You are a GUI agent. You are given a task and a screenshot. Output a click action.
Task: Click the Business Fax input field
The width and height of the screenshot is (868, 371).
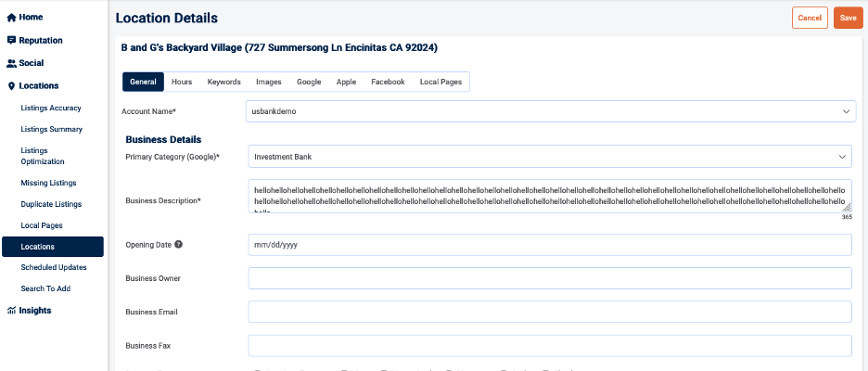(x=550, y=346)
